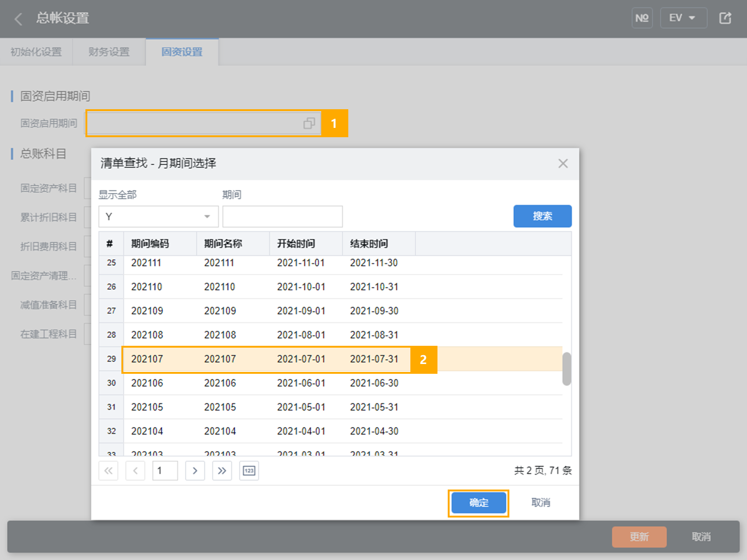Click the 固资启用期间 input field
Screen dimensions: 747x560
tap(204, 123)
